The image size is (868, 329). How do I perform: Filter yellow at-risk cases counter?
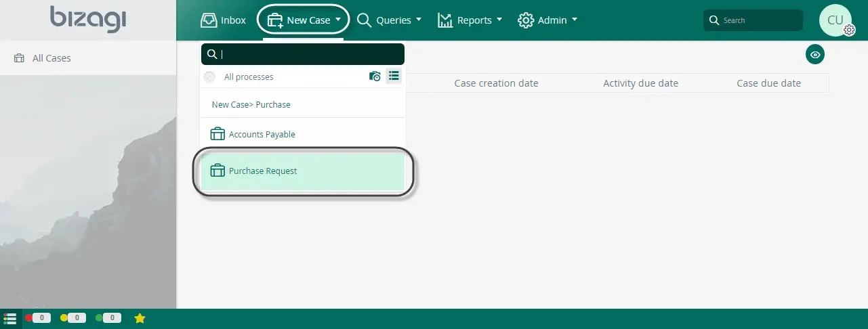point(73,317)
